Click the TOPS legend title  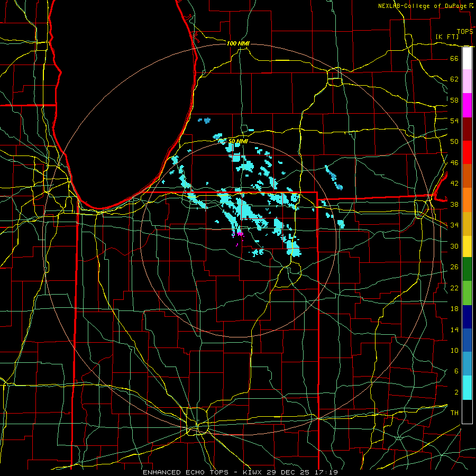(x=465, y=31)
